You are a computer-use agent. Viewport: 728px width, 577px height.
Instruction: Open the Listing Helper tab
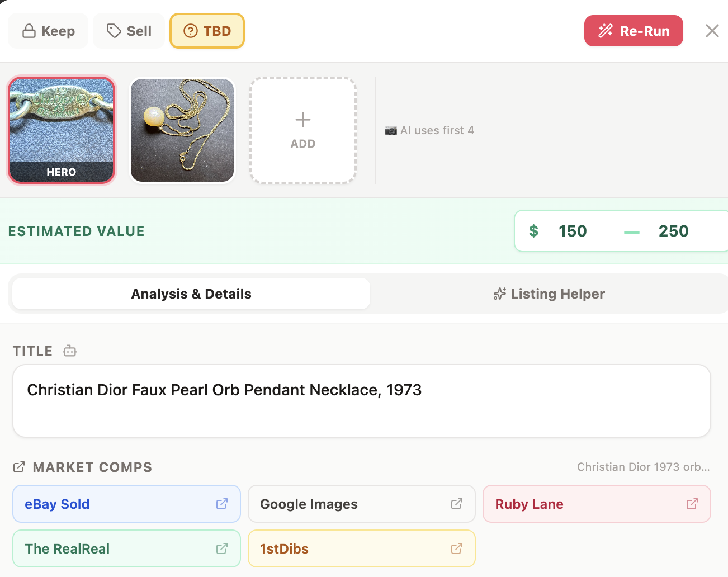[x=549, y=294]
